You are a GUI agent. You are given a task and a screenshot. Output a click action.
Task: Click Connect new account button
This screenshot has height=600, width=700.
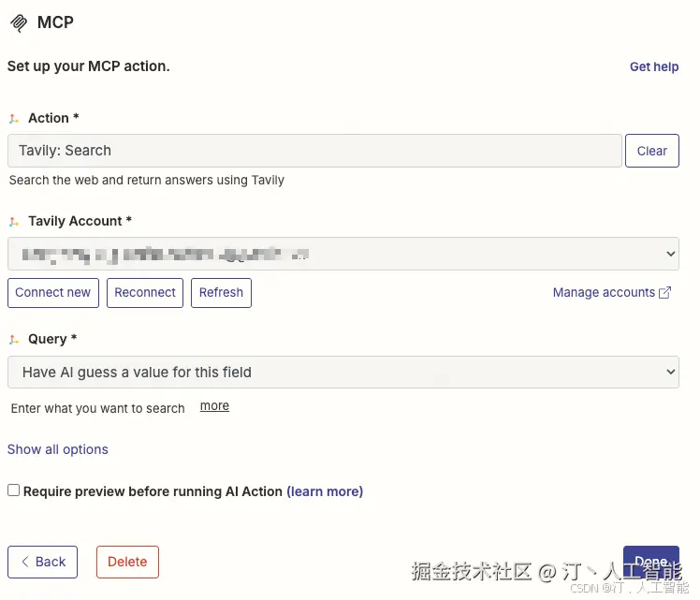pyautogui.click(x=53, y=292)
